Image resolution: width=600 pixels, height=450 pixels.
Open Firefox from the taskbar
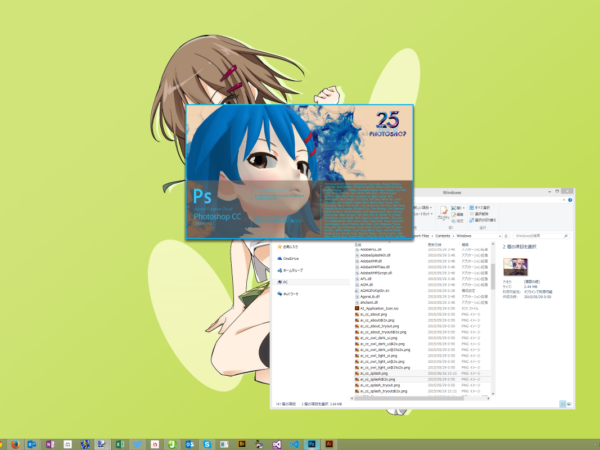[x=15, y=444]
